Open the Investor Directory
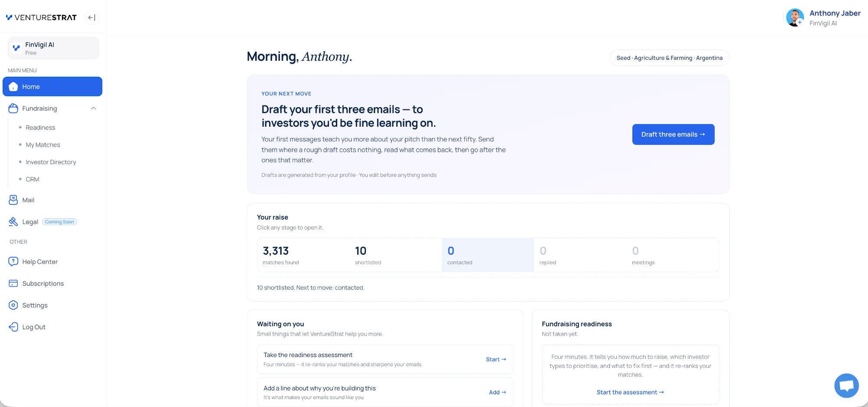The height and width of the screenshot is (407, 868). pos(51,162)
